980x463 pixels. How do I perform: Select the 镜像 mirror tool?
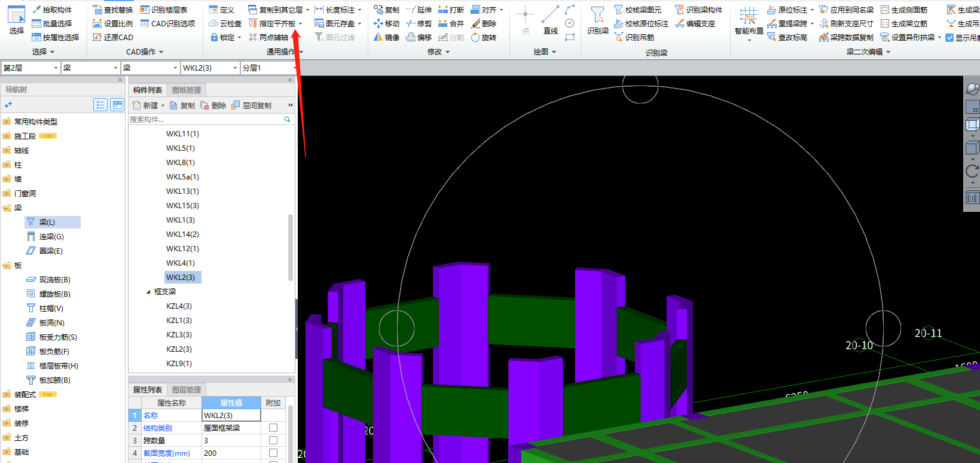coord(386,37)
